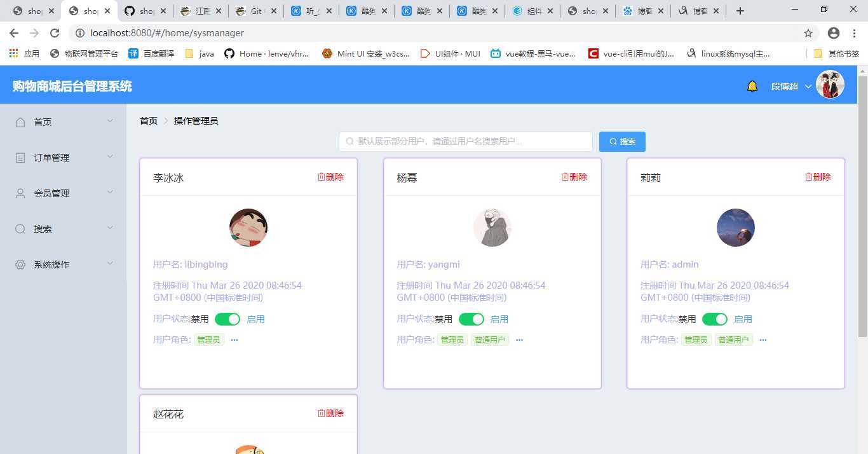Open Home · lenve/vhr GitHub bookmark
868x454 pixels.
click(267, 54)
